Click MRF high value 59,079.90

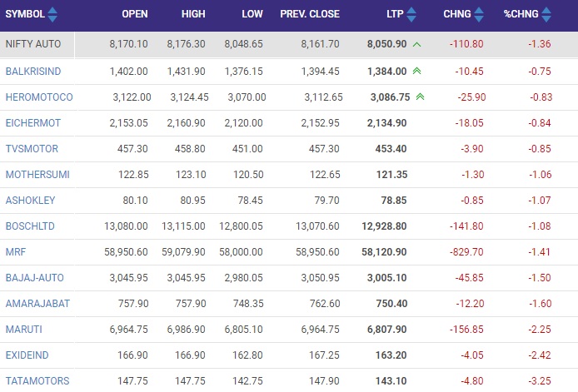183,251
